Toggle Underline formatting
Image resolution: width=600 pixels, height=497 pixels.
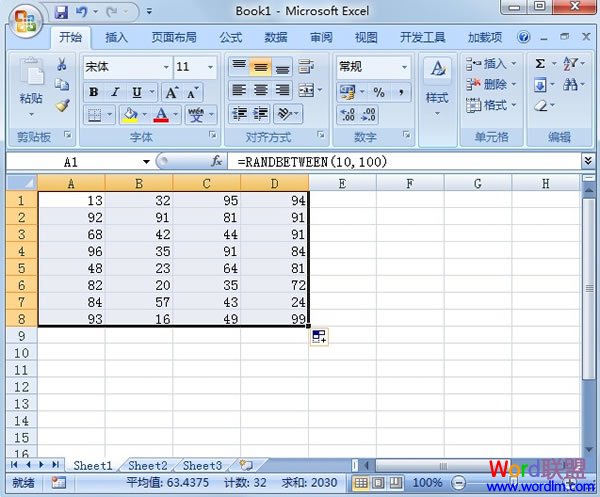click(137, 92)
